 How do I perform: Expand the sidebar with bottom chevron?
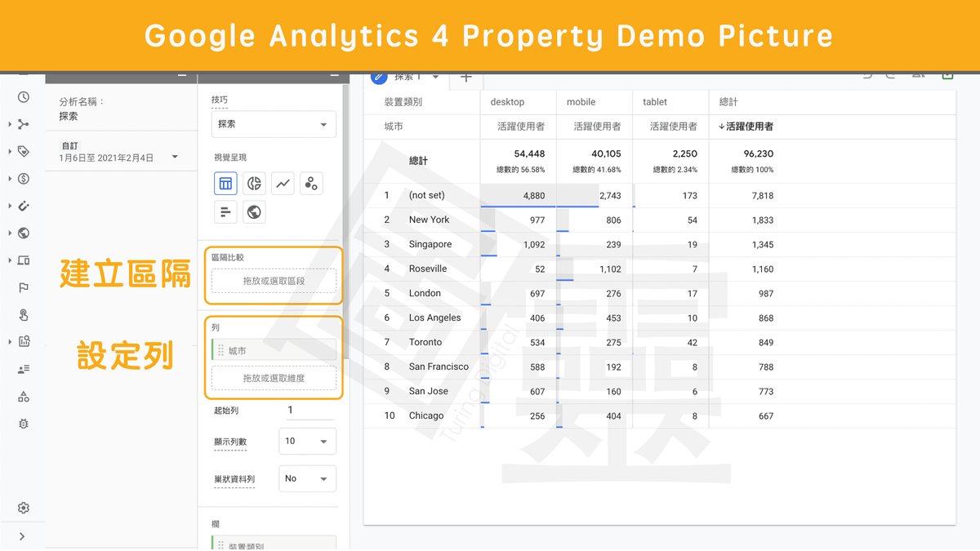(x=22, y=536)
